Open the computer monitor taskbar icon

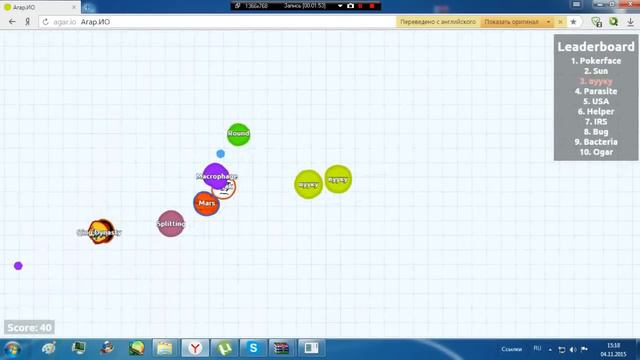[78, 348]
